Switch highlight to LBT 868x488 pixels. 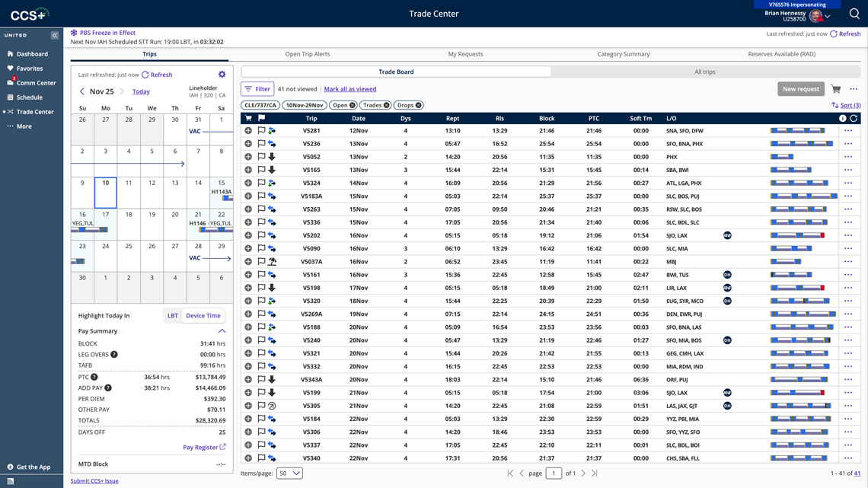(x=173, y=315)
